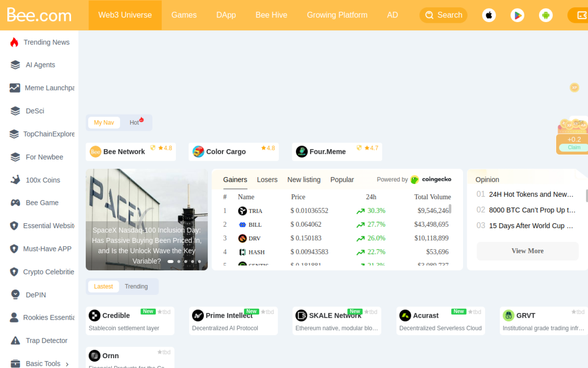The height and width of the screenshot is (368, 588).
Task: Open the Crypto Celebrities sidebar link
Action: pos(49,272)
